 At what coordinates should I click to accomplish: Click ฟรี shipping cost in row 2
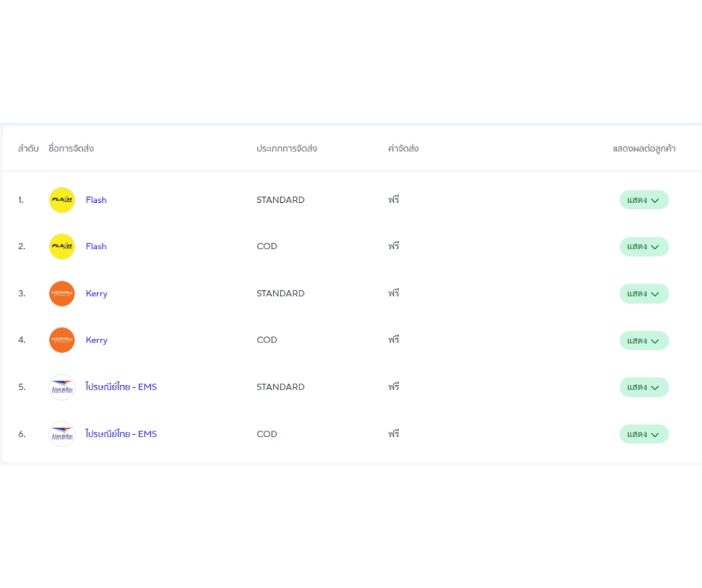point(394,245)
